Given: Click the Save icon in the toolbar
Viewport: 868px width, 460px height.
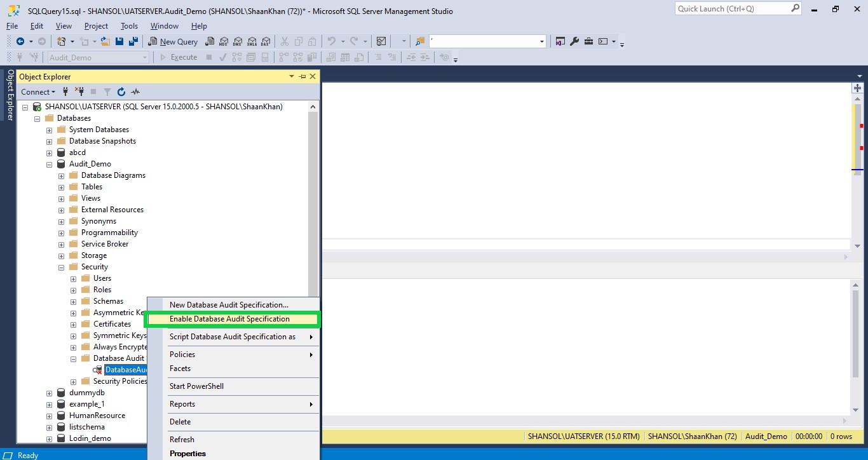Looking at the screenshot, I should (x=119, y=41).
